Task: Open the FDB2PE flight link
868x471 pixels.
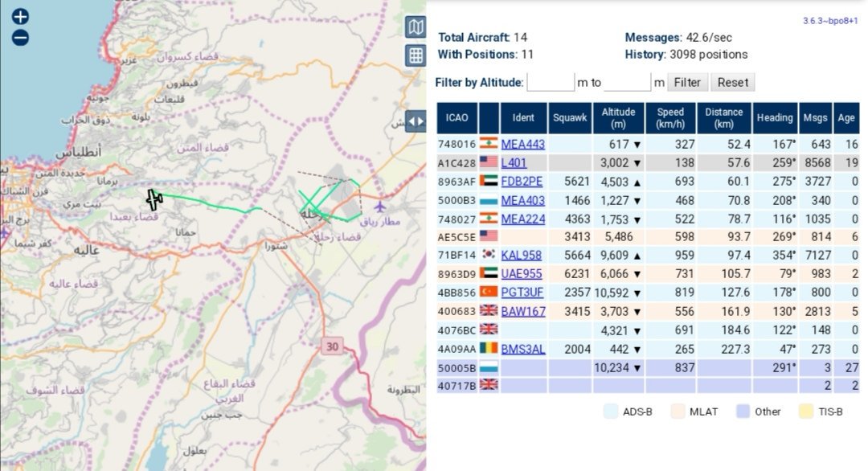Action: pos(522,182)
